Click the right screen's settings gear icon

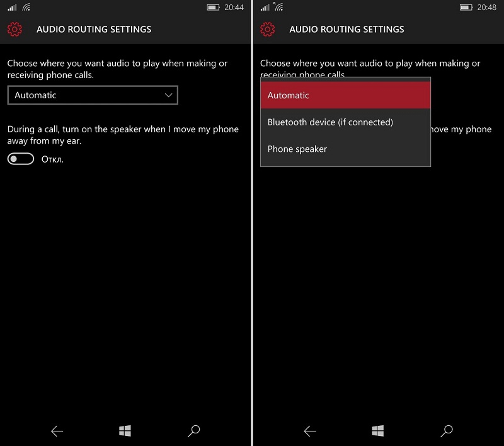coord(268,30)
